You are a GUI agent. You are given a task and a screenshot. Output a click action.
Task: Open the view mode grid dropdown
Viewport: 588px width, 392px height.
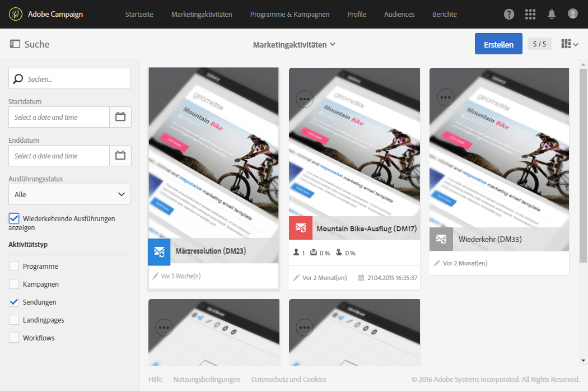coord(570,44)
